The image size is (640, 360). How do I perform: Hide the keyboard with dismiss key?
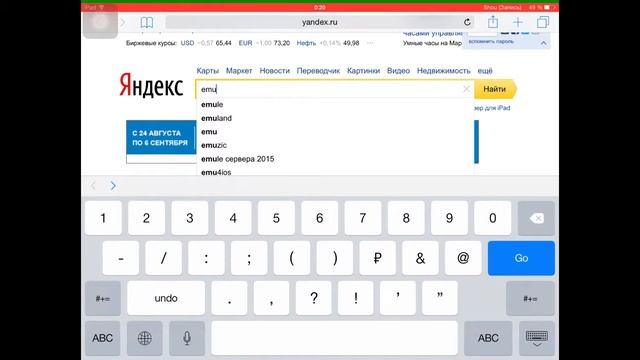click(x=537, y=338)
